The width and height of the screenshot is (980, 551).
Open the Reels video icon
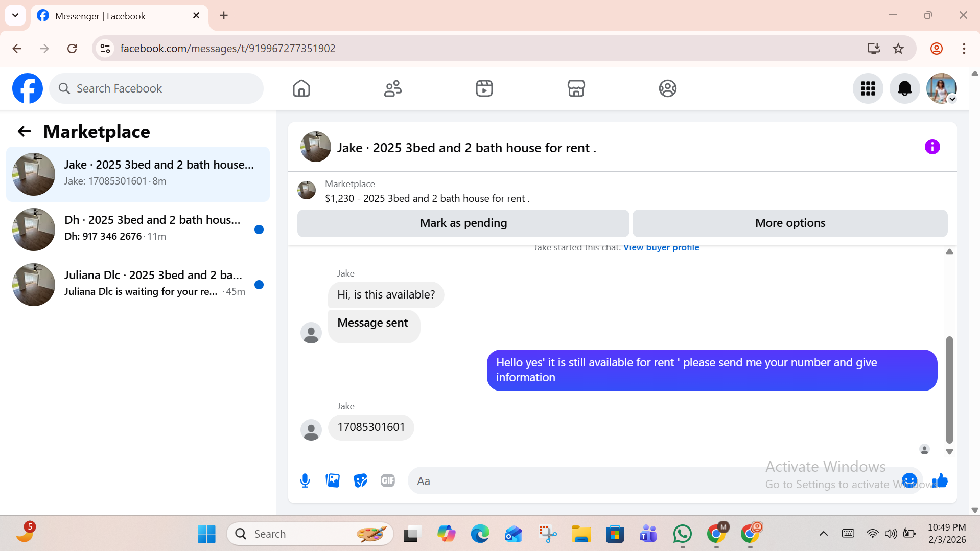coord(484,88)
